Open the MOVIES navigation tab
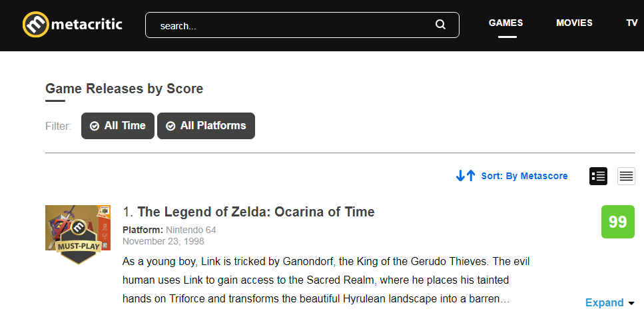Screen dimensions: 644x317 pos(574,23)
